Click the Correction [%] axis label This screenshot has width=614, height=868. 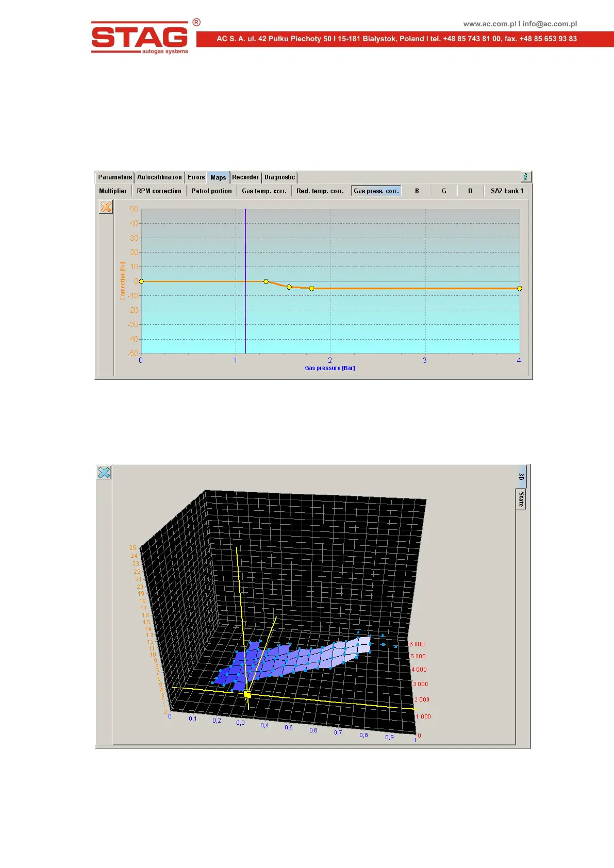point(123,281)
